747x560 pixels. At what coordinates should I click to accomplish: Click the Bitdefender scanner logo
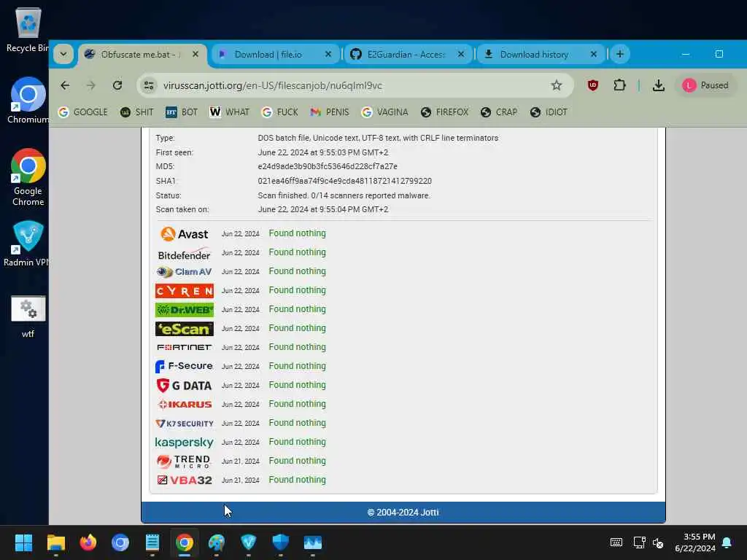click(x=184, y=253)
